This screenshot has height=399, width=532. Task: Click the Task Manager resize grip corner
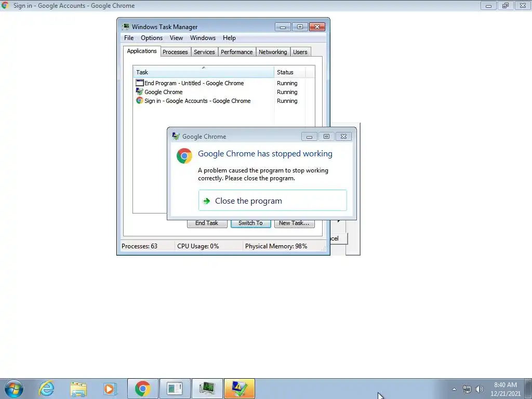[x=323, y=249]
